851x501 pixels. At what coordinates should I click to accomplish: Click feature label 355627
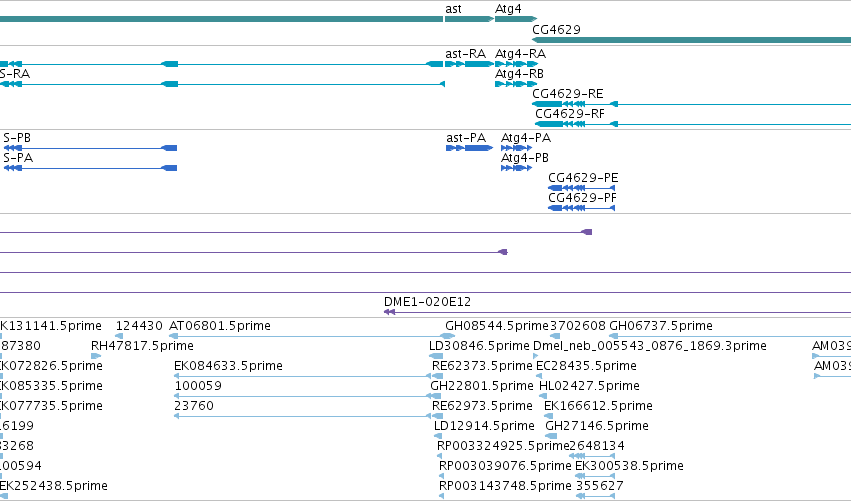pos(600,486)
